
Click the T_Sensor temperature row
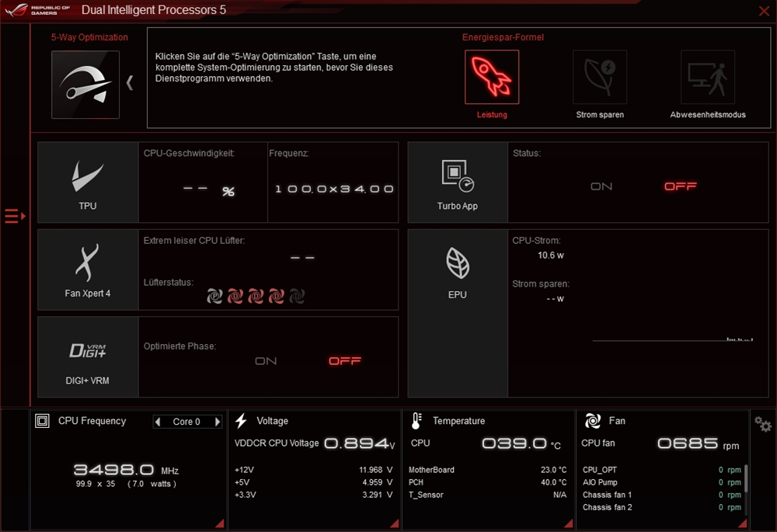488,495
